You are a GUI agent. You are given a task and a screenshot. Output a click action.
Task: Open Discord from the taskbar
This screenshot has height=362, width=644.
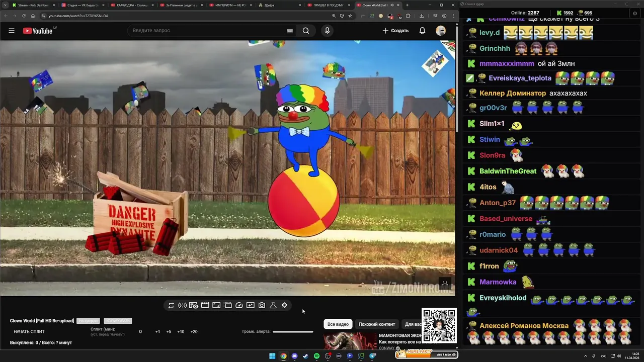(294, 356)
